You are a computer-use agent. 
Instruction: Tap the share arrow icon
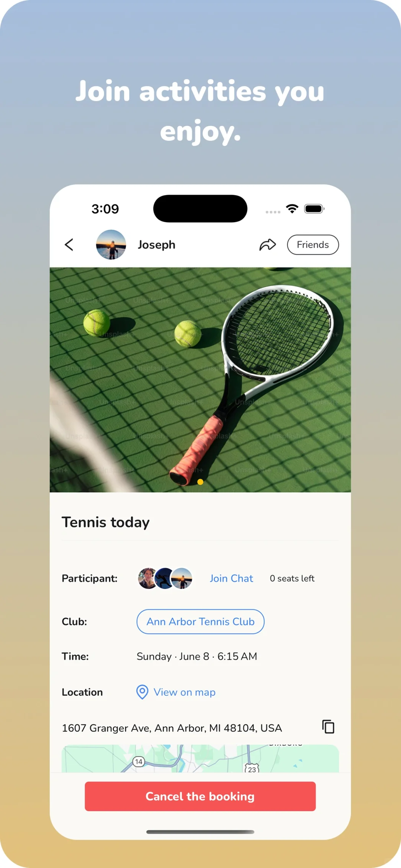[x=267, y=245]
